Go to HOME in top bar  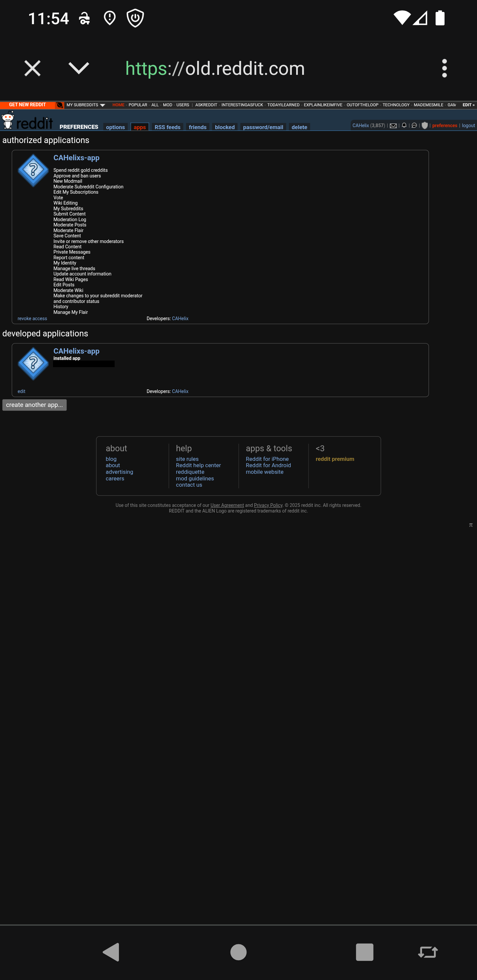tap(118, 105)
